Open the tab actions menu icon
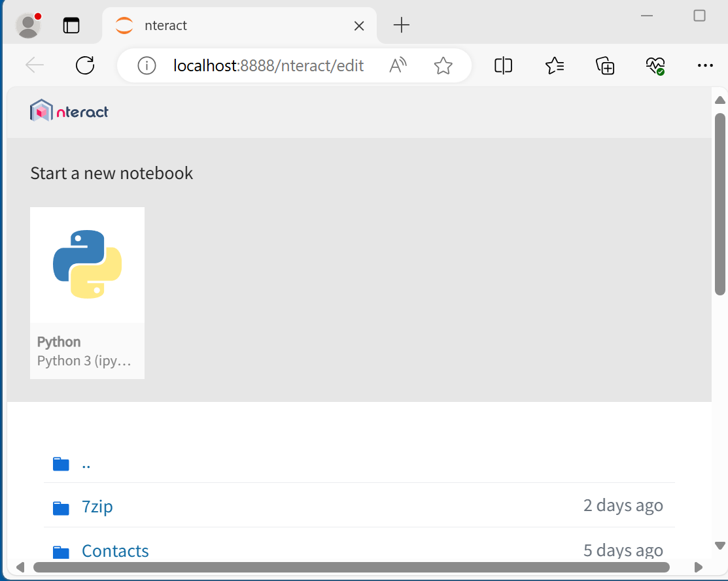The image size is (728, 581). tap(71, 25)
